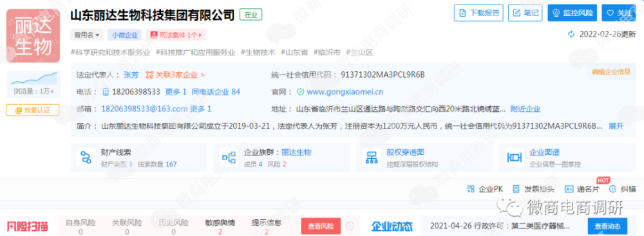The height and width of the screenshot is (236, 644).
Task: Open the www.gongxiaomei.cn website link
Action: click(x=345, y=91)
